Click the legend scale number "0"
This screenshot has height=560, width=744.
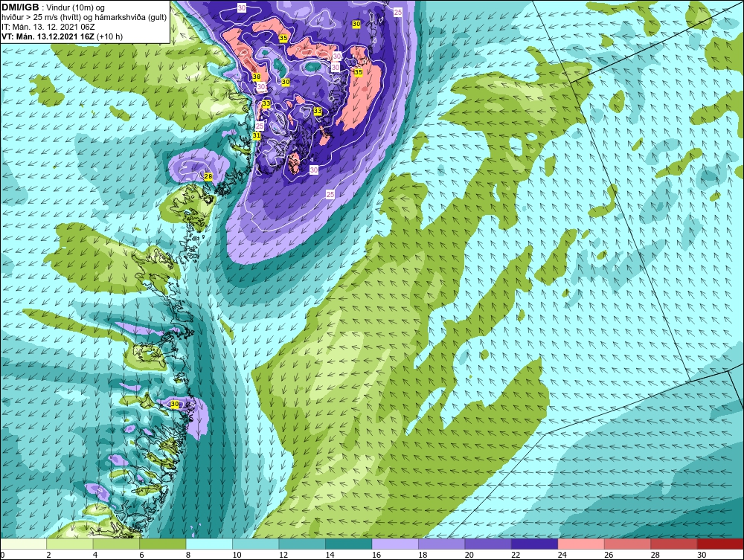[x=2, y=555]
